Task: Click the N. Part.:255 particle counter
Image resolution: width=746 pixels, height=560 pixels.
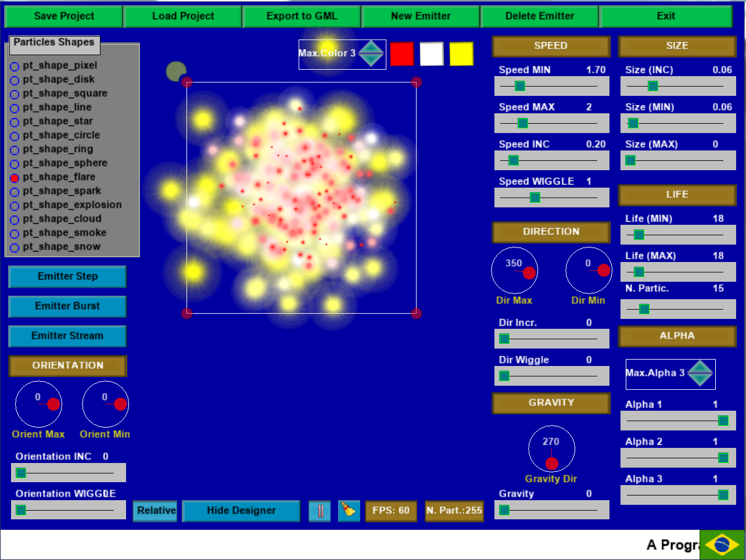Action: point(454,511)
